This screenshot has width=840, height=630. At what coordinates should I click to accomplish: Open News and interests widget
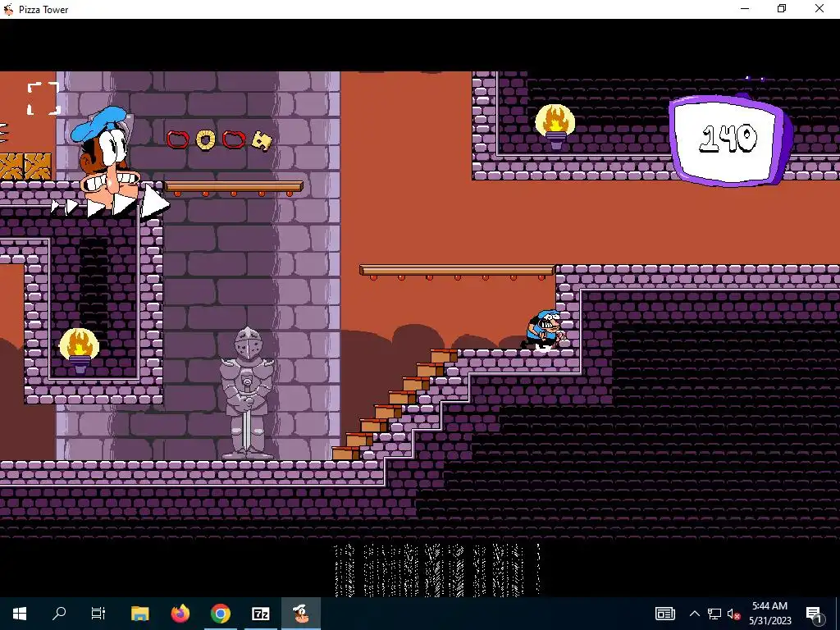(x=664, y=614)
